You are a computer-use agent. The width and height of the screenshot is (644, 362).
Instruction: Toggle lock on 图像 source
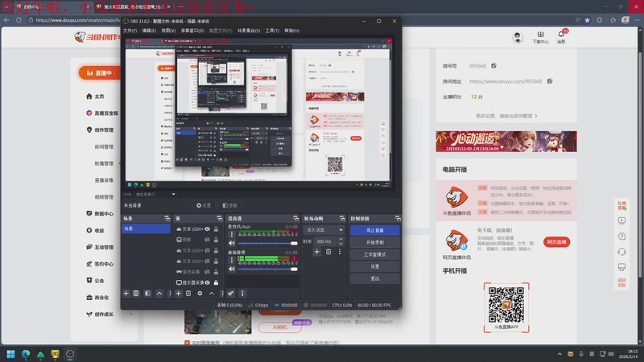tap(216, 240)
